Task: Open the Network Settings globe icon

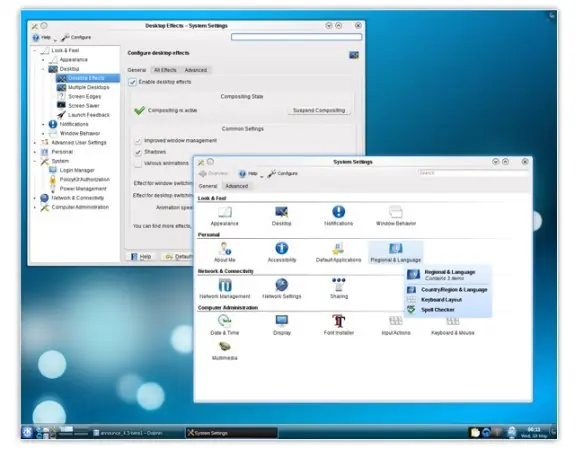Action: [282, 285]
